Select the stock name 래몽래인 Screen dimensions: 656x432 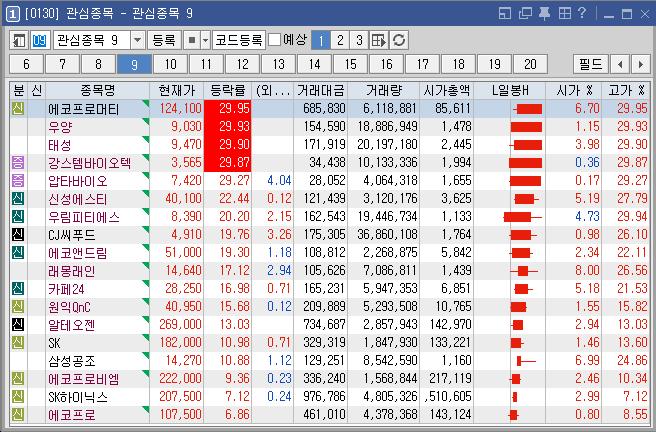point(72,271)
